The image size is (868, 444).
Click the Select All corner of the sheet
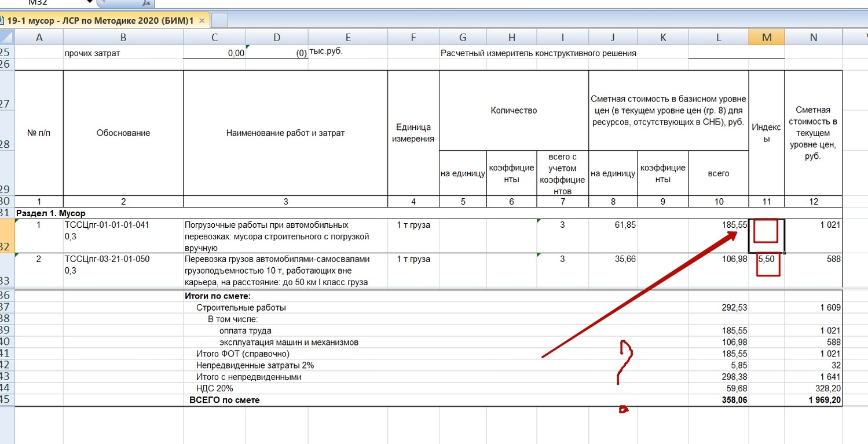[x=7, y=38]
